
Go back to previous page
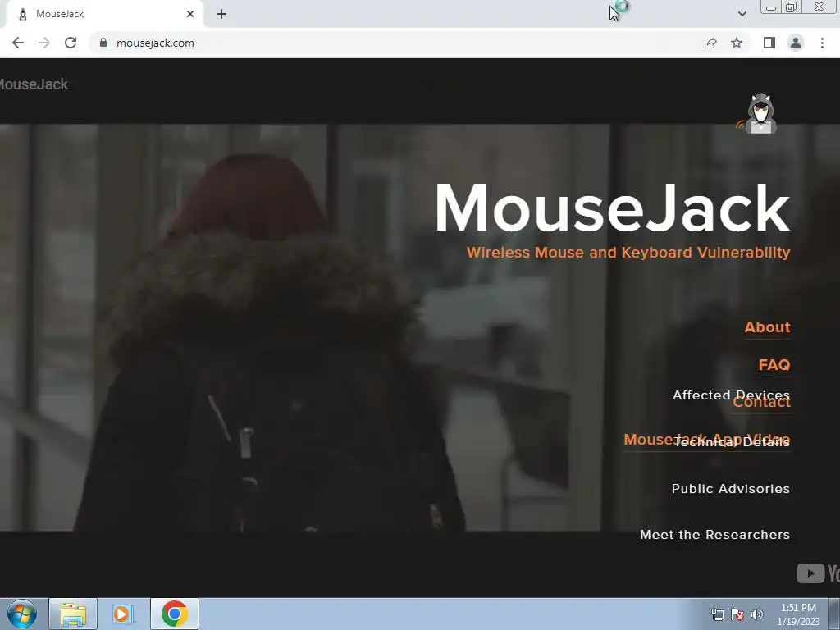click(18, 43)
